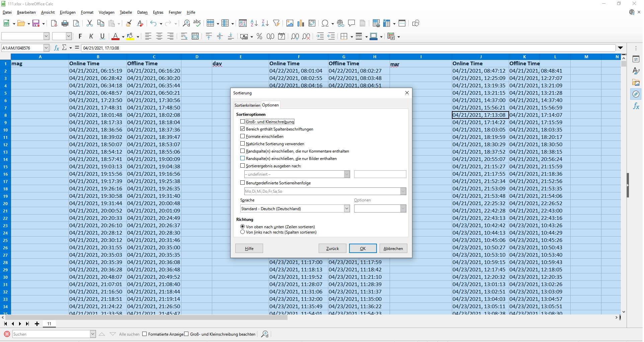Click the Underline U formatting icon
The image size is (644, 342).
pos(102,36)
